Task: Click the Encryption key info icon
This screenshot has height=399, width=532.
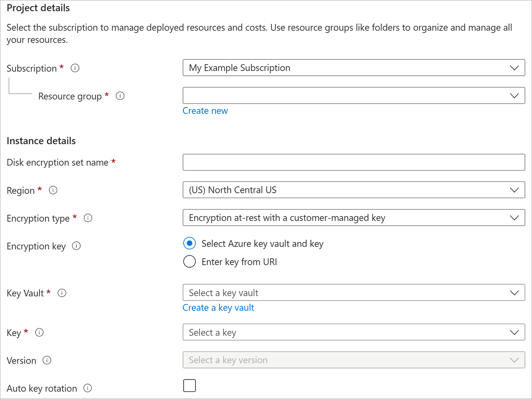Action: point(76,246)
